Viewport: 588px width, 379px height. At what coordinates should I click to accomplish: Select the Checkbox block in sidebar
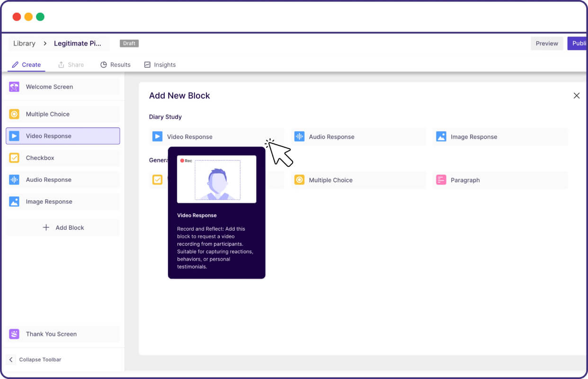(x=63, y=158)
